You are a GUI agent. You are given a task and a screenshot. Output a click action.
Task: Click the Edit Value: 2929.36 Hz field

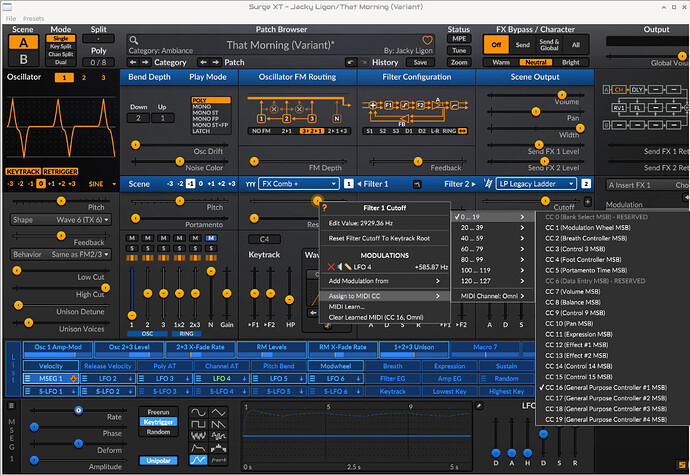[385, 223]
